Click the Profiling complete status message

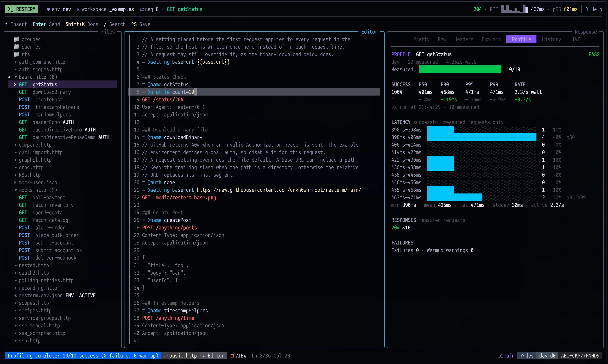click(x=83, y=356)
